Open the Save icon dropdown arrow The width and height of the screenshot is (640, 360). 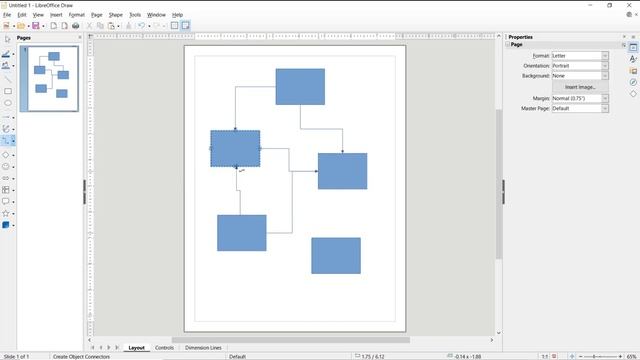[43, 26]
